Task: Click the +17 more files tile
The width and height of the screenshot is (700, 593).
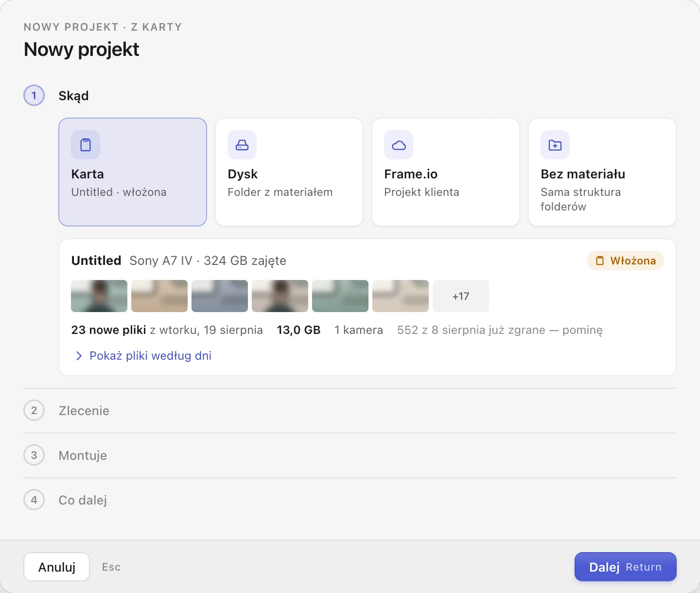Action: click(461, 296)
